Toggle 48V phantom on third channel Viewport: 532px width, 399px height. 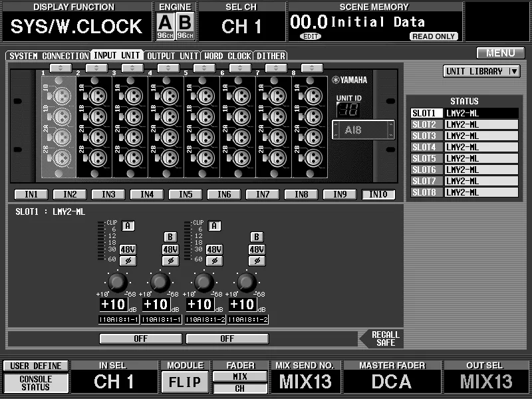tap(214, 250)
